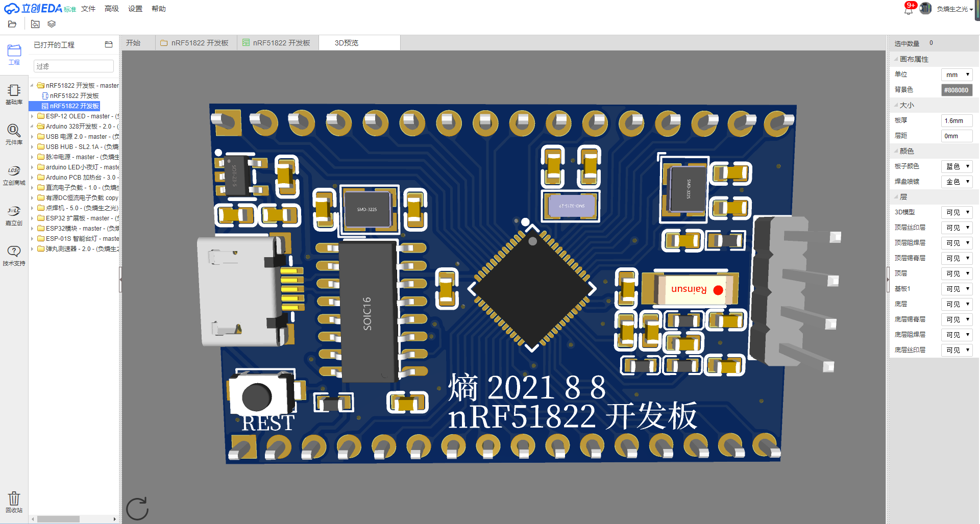Switch to nRF51822 开发板 schematic tab
This screenshot has width=980, height=524.
coord(195,43)
